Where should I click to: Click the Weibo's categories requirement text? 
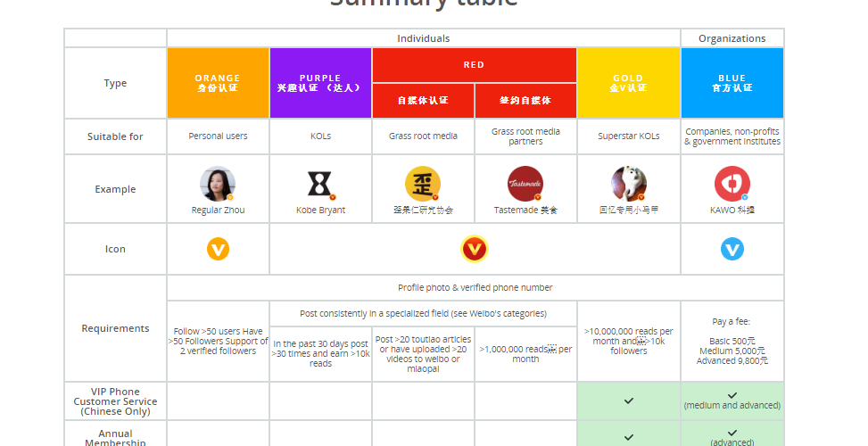point(424,314)
